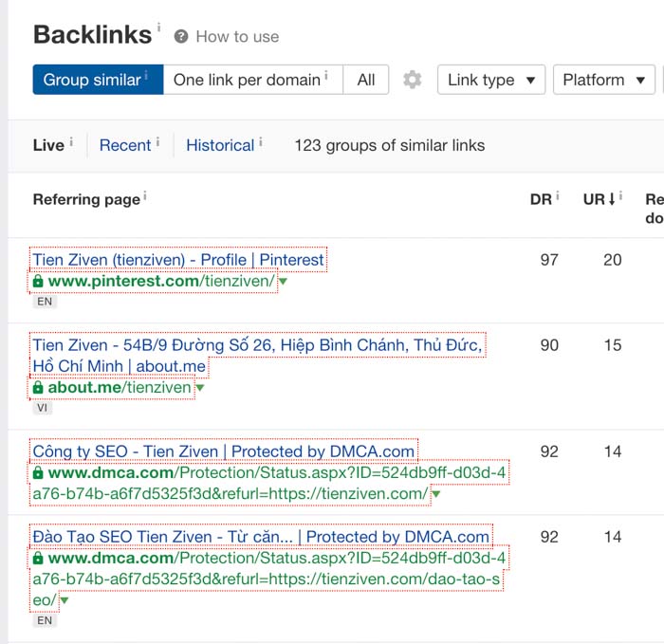This screenshot has width=664, height=644.
Task: Click lock icon in Công ty SEO row
Action: tap(38, 473)
